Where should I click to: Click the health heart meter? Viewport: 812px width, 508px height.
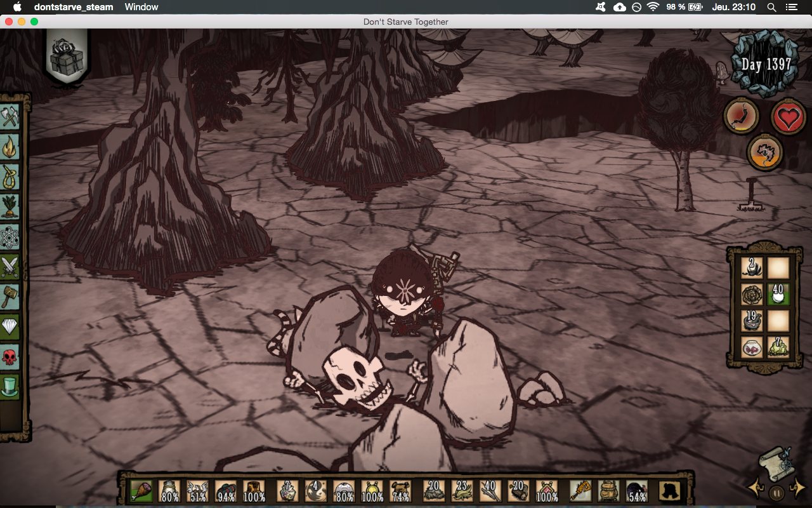[x=789, y=117]
